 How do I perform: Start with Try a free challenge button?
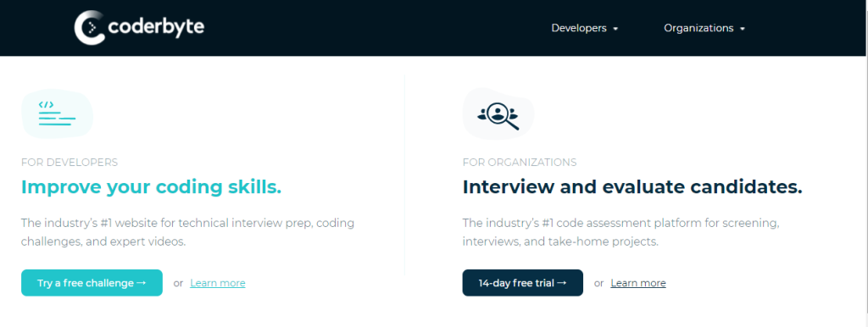pos(92,283)
